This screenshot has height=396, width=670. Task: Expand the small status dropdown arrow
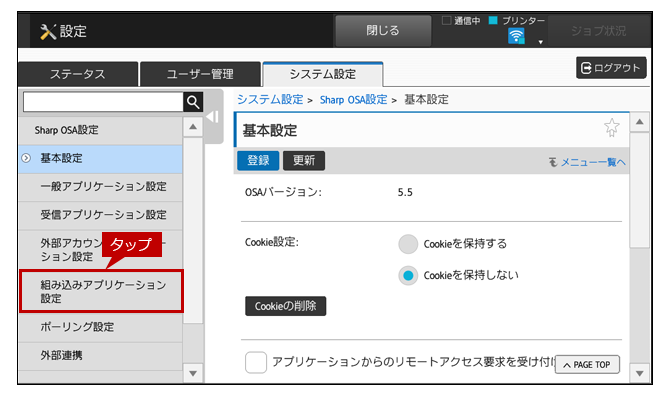(x=541, y=42)
